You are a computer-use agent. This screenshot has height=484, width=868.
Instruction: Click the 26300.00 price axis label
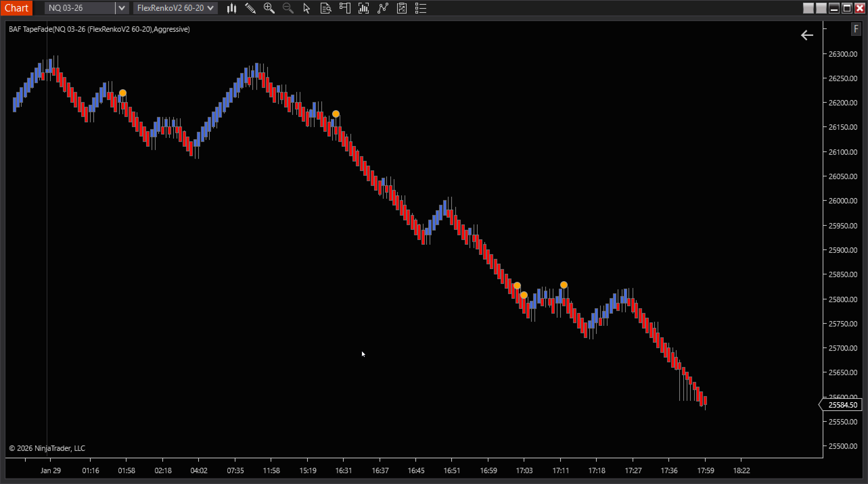click(x=843, y=54)
